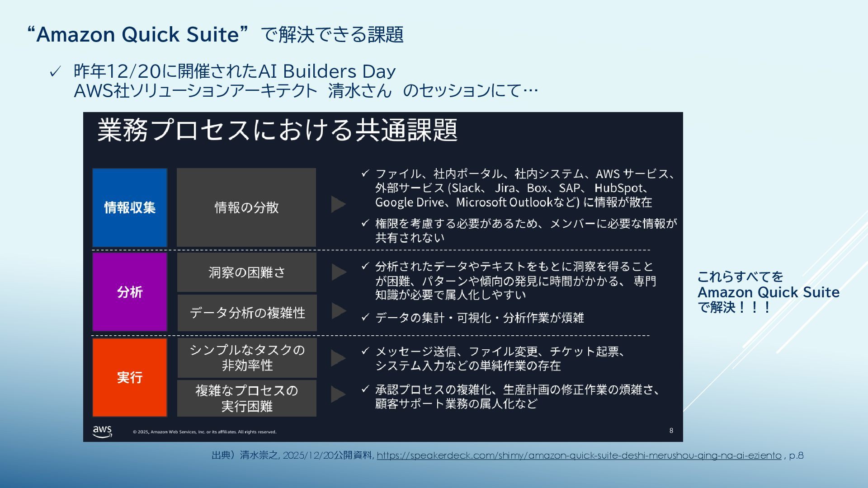Click the purple 分析 category box
Viewport: 868px width, 488px height.
pos(130,292)
